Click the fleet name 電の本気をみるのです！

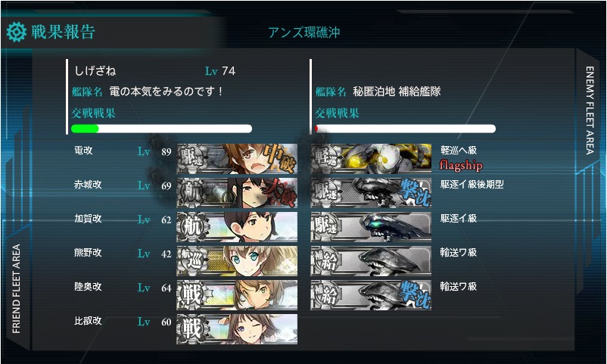tap(167, 92)
